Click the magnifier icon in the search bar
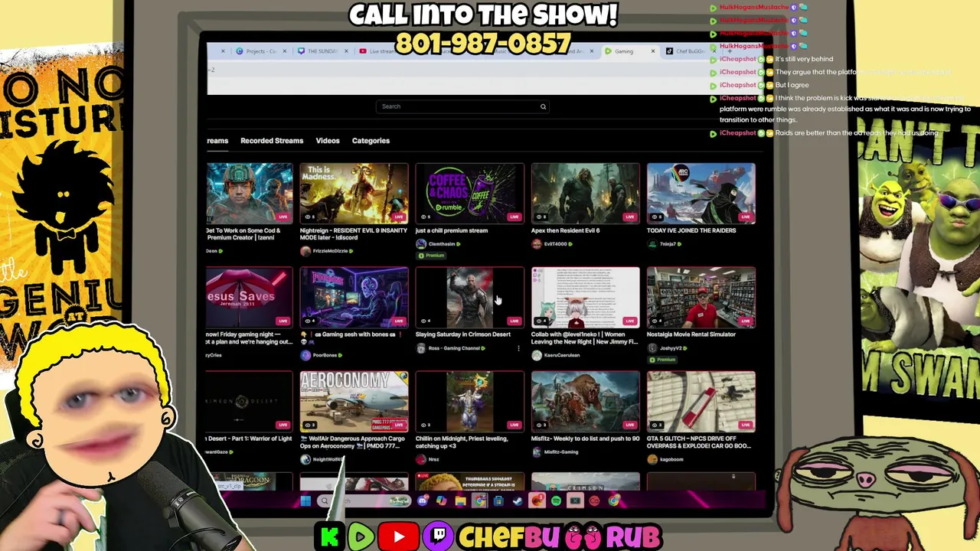Image resolution: width=980 pixels, height=551 pixels. (x=543, y=106)
